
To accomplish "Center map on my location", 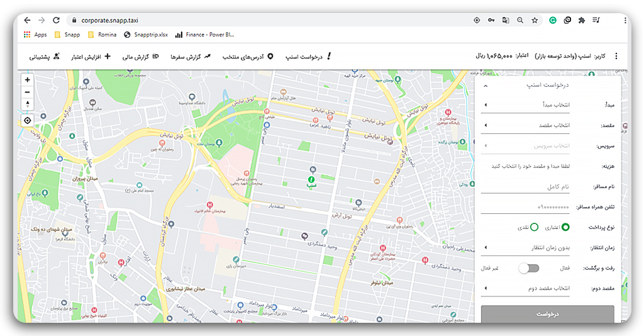I will click(x=28, y=120).
